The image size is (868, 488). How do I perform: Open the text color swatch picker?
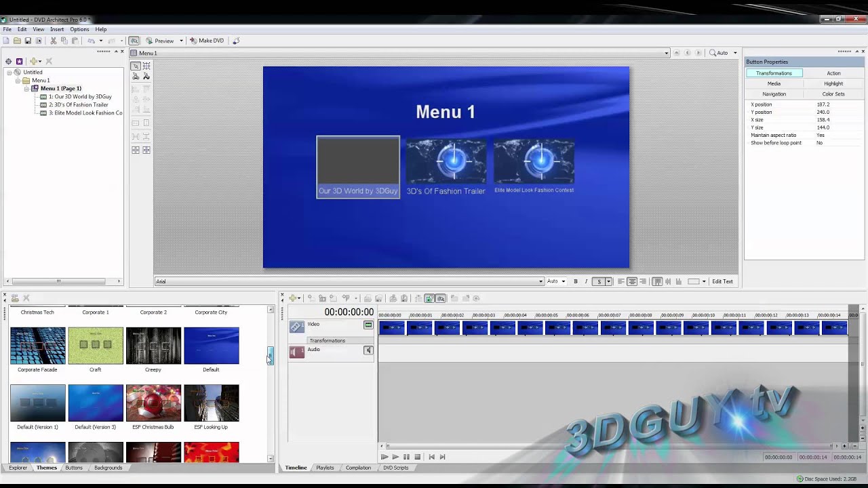[694, 281]
